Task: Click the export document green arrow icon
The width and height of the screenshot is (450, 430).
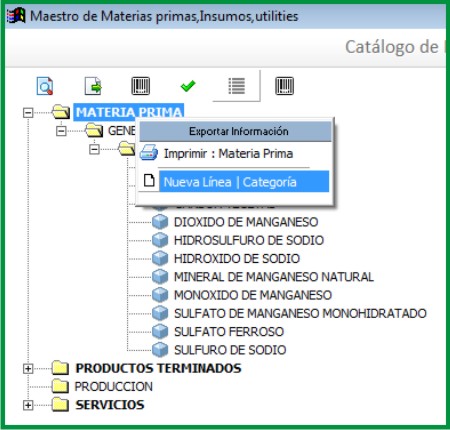Action: click(x=93, y=86)
